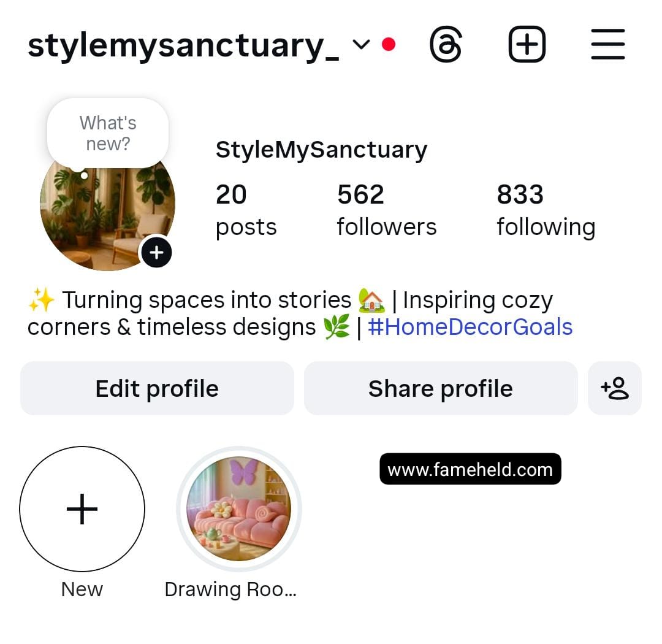The image size is (662, 644).
Task: Tap the 20 posts count
Action: [x=246, y=210]
